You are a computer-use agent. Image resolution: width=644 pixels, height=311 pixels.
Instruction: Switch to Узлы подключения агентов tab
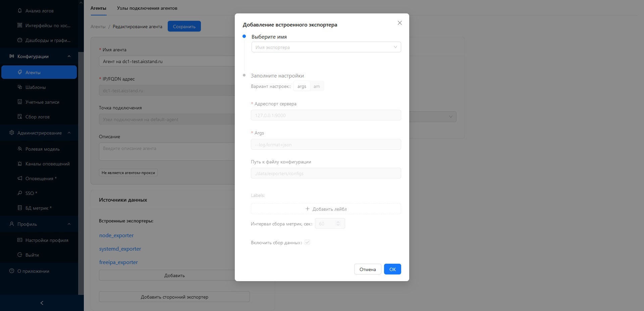(147, 8)
